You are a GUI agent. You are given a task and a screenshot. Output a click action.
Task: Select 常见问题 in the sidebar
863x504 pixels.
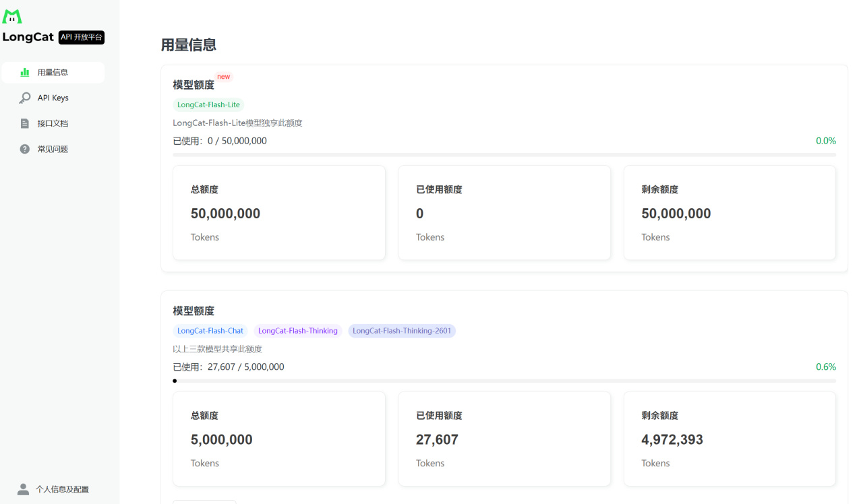(53, 149)
